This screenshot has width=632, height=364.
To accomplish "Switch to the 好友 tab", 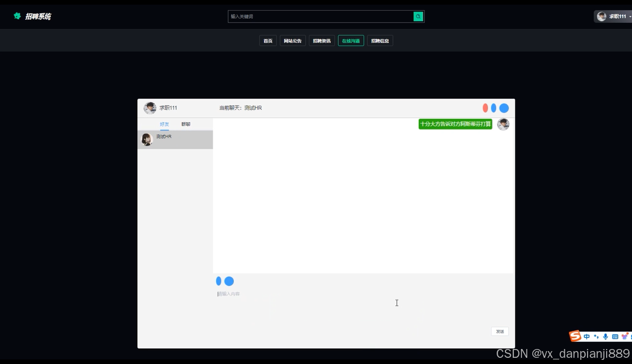I will (x=164, y=124).
